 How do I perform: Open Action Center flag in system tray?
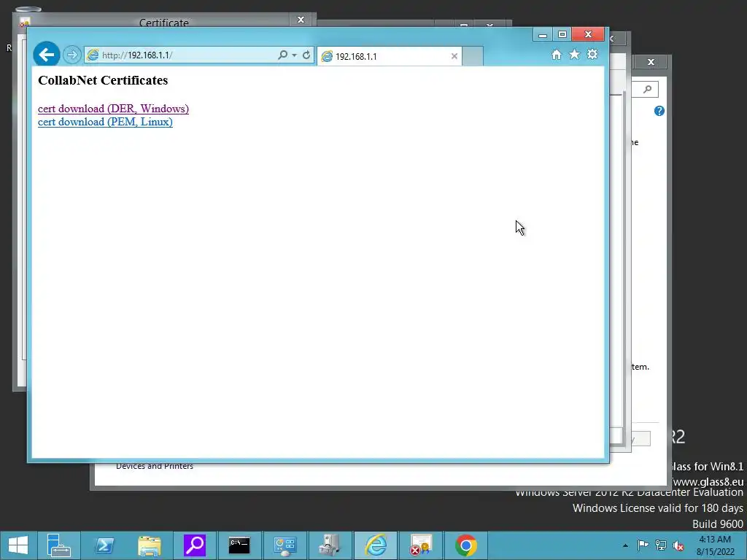(x=643, y=545)
